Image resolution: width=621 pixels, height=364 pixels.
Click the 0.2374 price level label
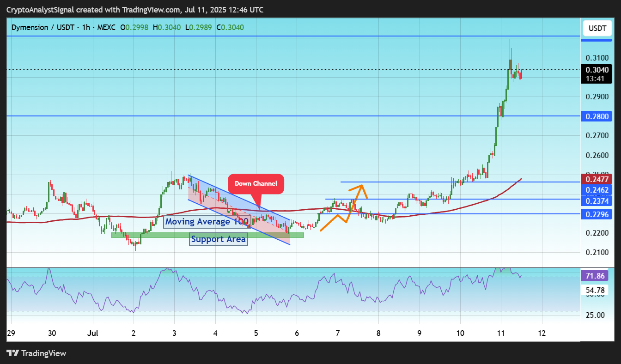(597, 201)
